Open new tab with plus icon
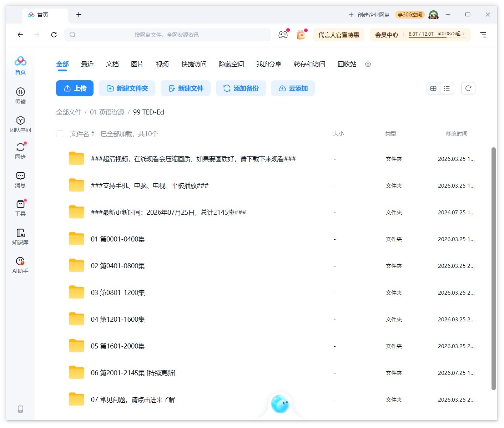Screen dimensions: 504x428 coord(79,15)
